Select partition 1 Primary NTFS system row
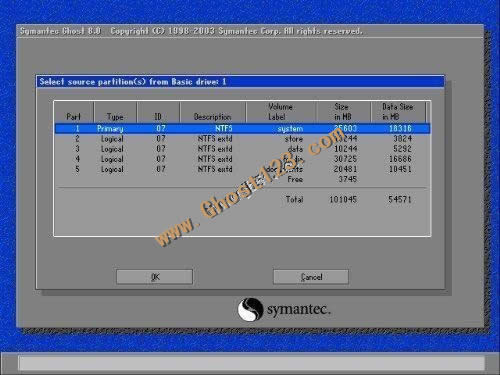The image size is (500, 375). point(242,128)
